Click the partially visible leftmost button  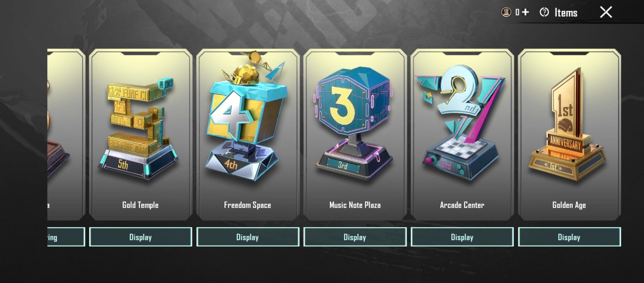coord(66,237)
